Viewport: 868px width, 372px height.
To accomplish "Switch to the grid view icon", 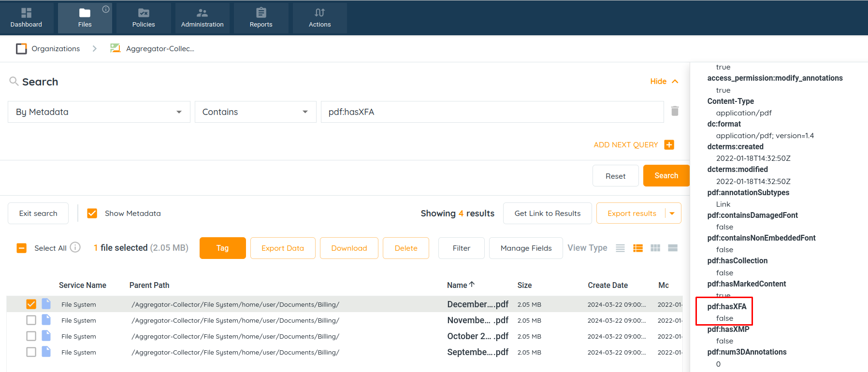I will pyautogui.click(x=655, y=248).
